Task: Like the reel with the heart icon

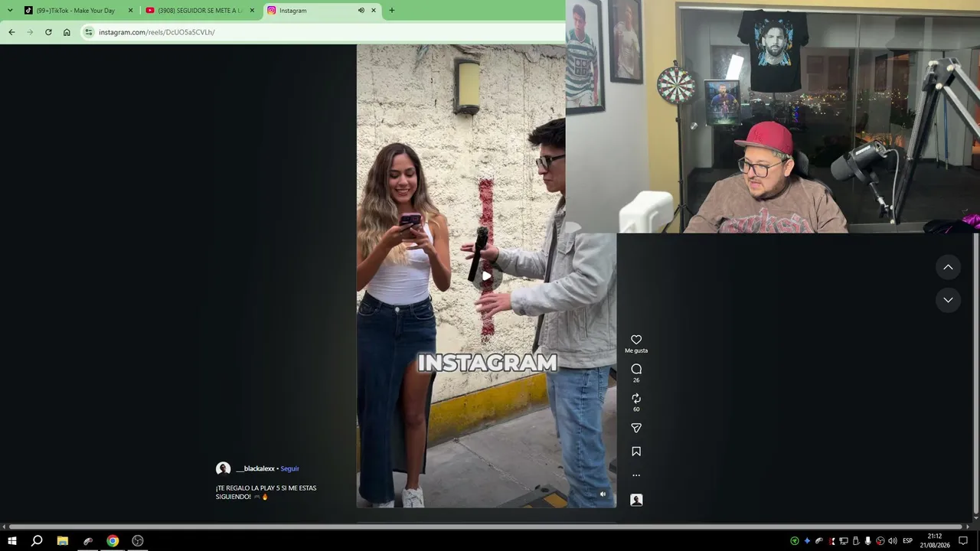Action: 636,340
